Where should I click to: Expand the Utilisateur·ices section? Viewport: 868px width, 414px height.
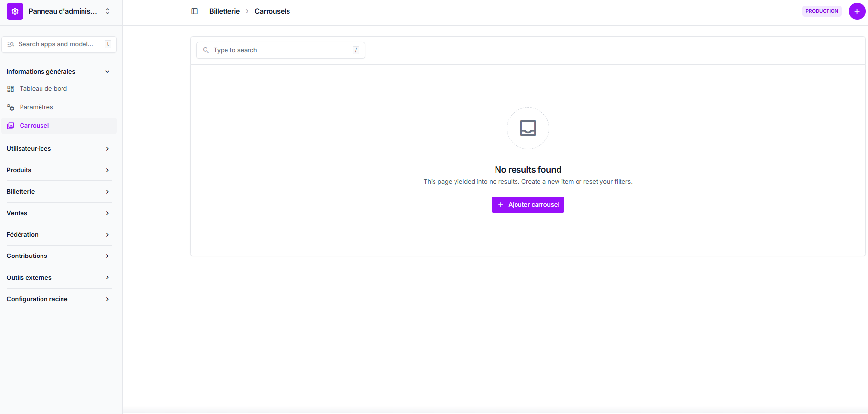click(x=107, y=149)
